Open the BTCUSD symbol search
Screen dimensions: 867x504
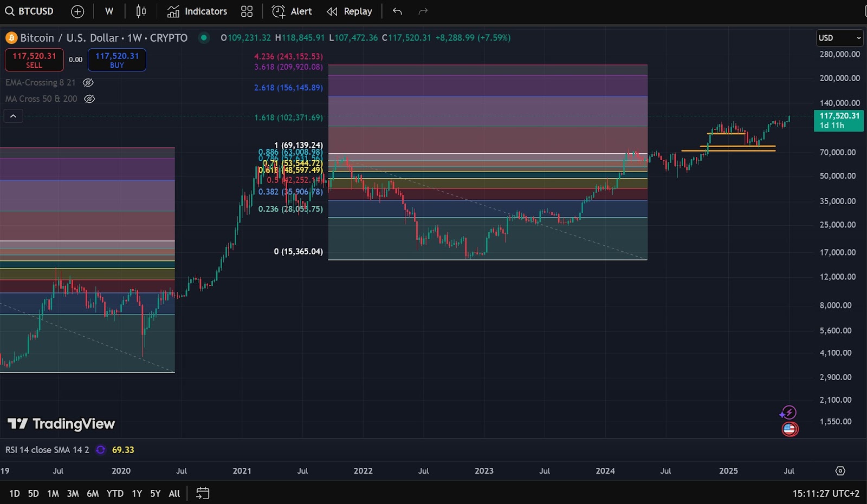[x=30, y=11]
